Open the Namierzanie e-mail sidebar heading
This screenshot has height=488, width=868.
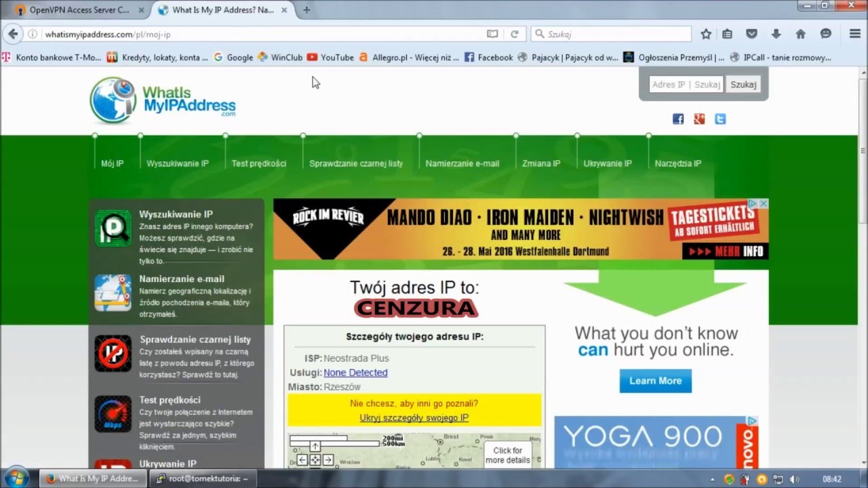point(182,279)
